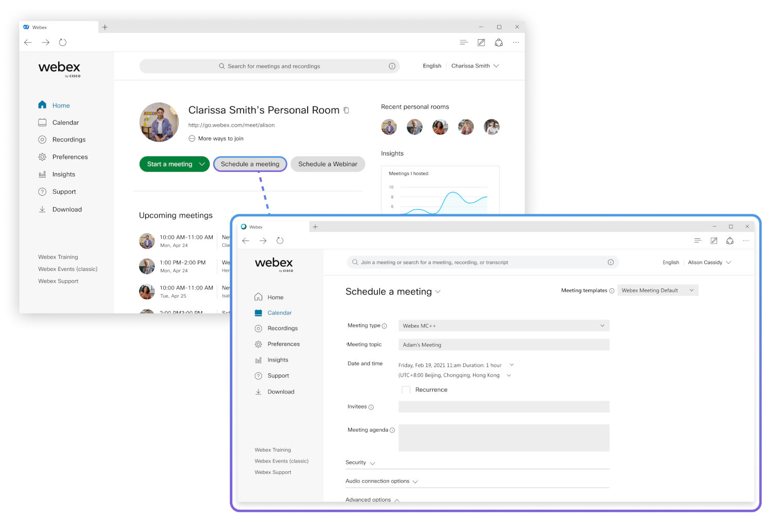Click Webex Support link in rear window
The width and height of the screenshot is (779, 532).
click(x=58, y=281)
